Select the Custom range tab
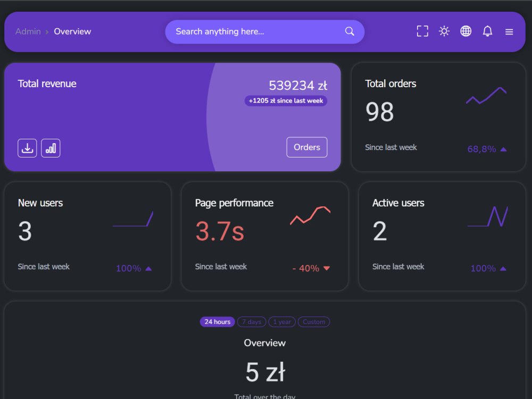This screenshot has width=532, height=399. click(314, 322)
